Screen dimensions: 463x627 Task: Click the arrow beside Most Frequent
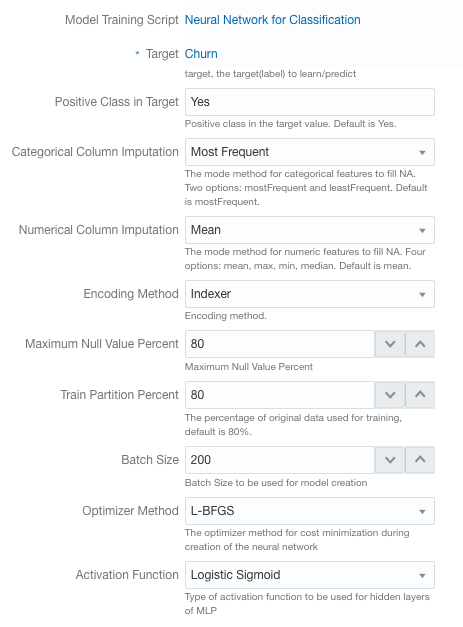[x=422, y=153]
